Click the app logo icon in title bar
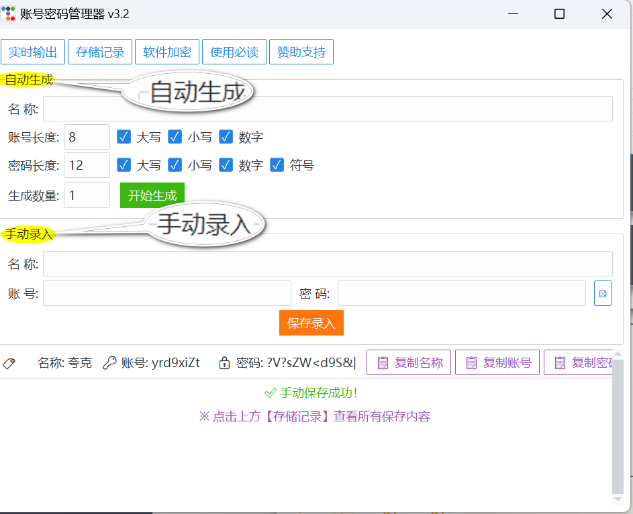Screen dimensions: 633x514 click(x=8, y=14)
